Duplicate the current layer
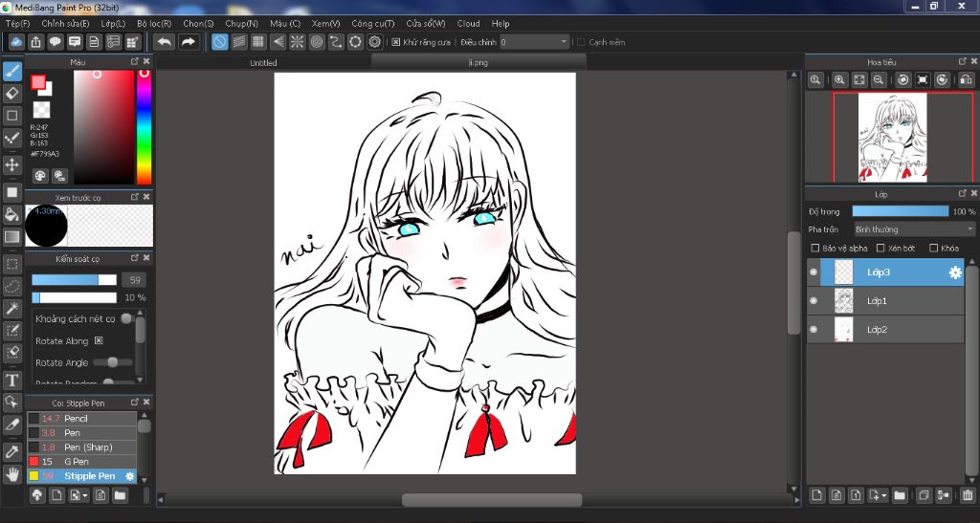The width and height of the screenshot is (980, 523). (924, 495)
